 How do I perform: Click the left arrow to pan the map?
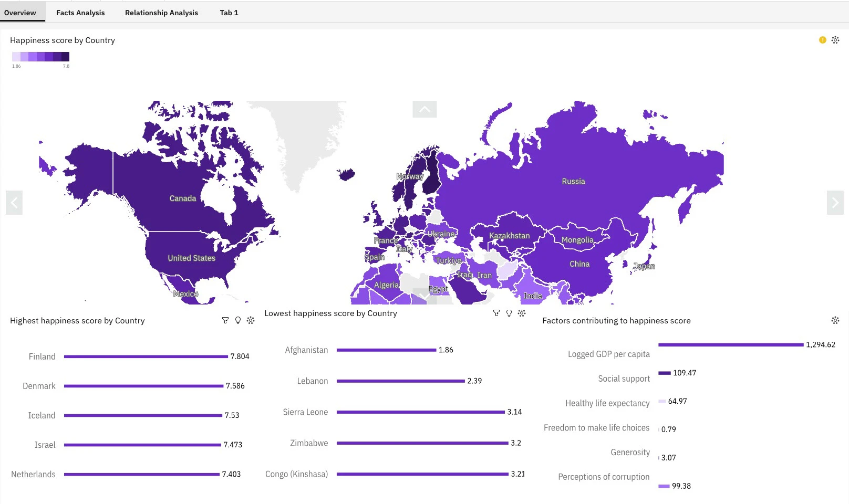pos(14,203)
